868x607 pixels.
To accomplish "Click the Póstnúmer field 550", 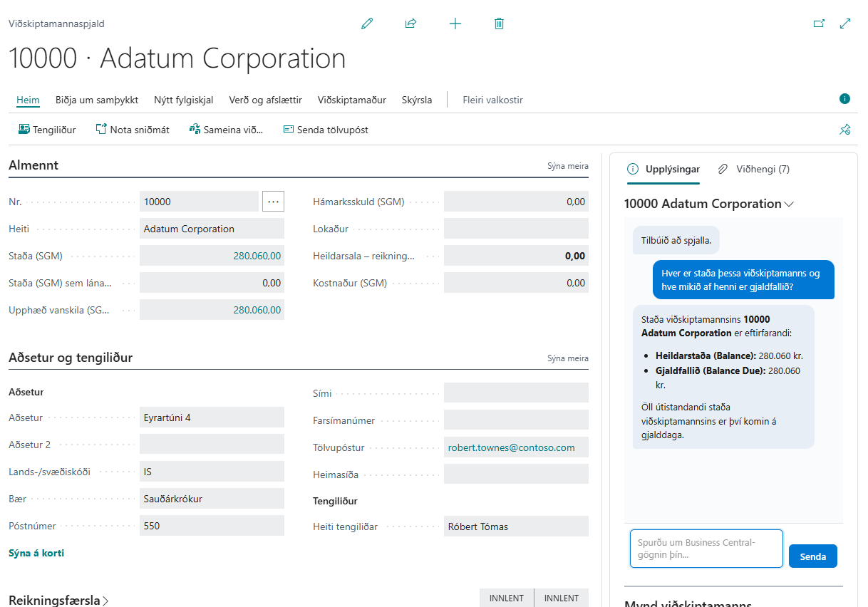I will (x=212, y=526).
